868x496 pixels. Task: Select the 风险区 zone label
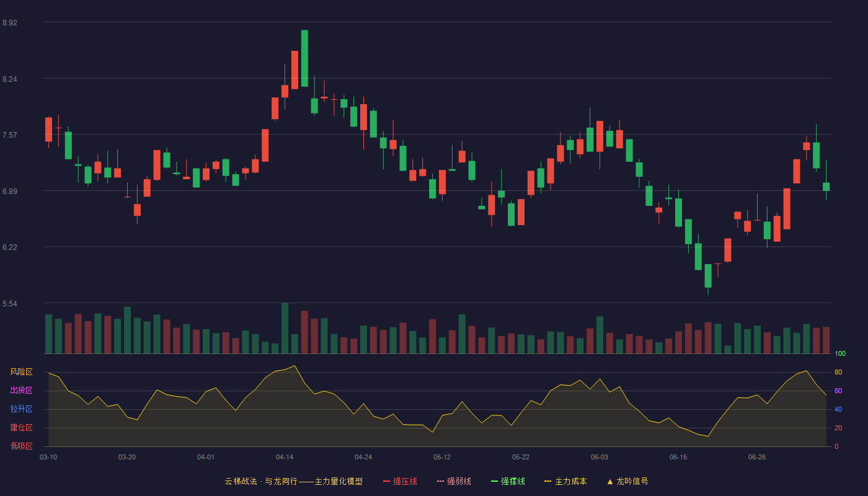coord(21,372)
